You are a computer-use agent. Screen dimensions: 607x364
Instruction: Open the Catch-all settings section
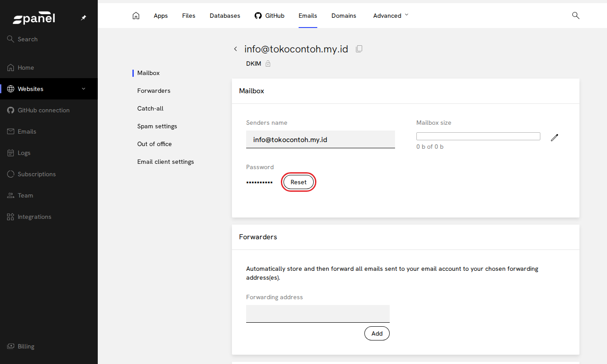click(x=150, y=108)
